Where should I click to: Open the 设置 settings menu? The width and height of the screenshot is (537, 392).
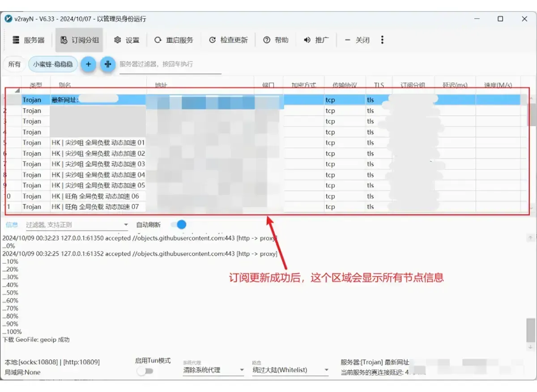click(127, 40)
